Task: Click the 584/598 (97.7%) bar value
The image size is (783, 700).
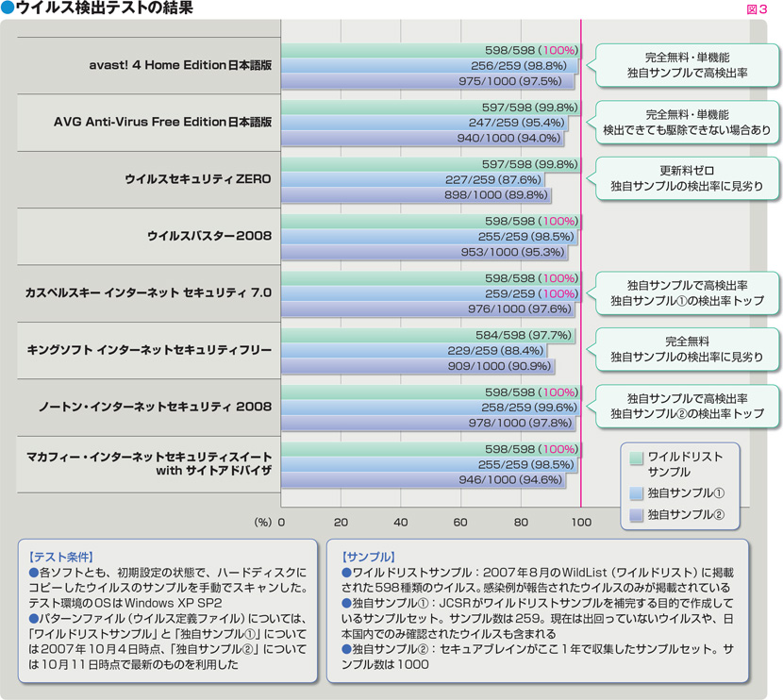Action: pos(523,335)
